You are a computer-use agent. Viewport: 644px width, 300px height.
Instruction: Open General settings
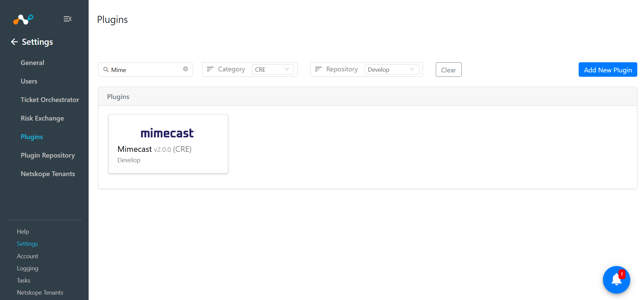(x=32, y=63)
